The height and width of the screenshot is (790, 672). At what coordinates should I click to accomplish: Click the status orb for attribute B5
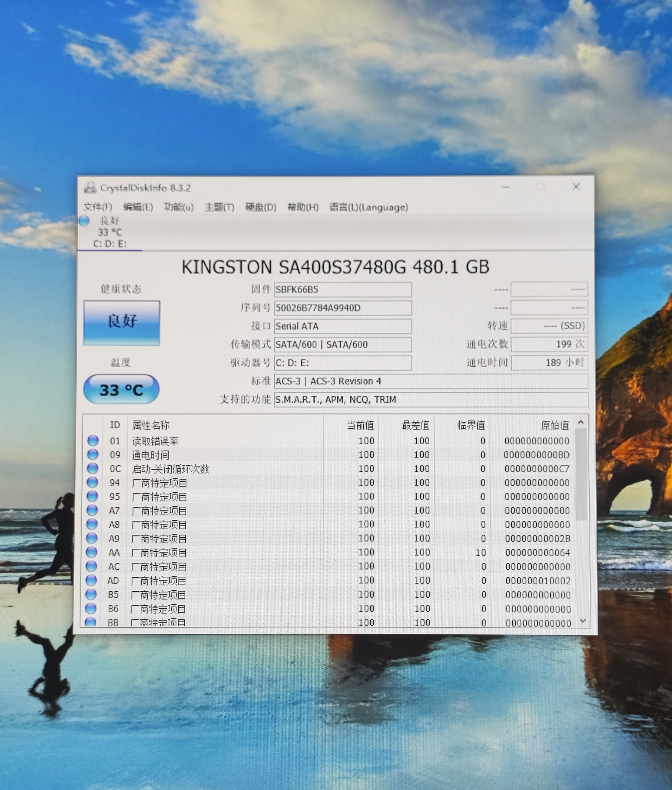click(x=92, y=594)
